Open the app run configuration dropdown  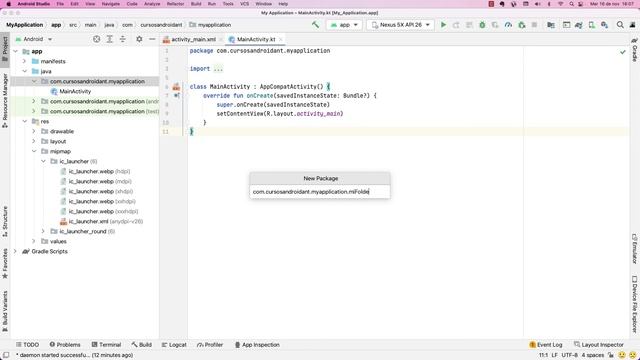click(344, 25)
